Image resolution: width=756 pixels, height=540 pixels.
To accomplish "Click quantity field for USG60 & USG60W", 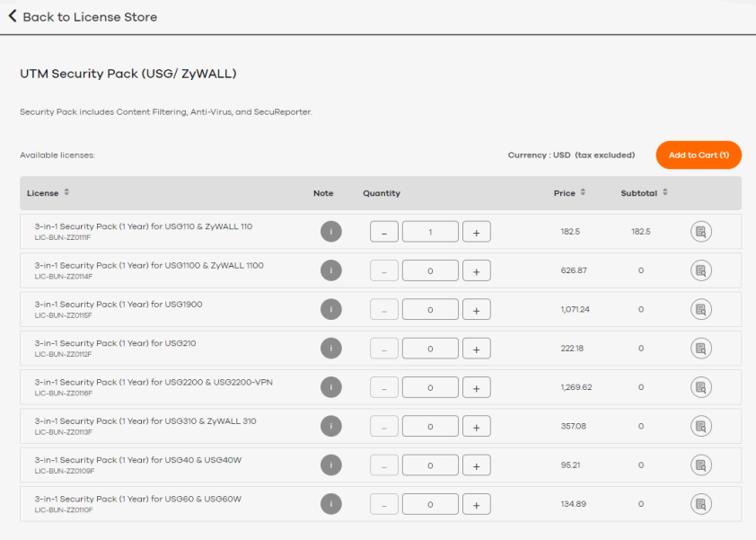I will pos(430,504).
